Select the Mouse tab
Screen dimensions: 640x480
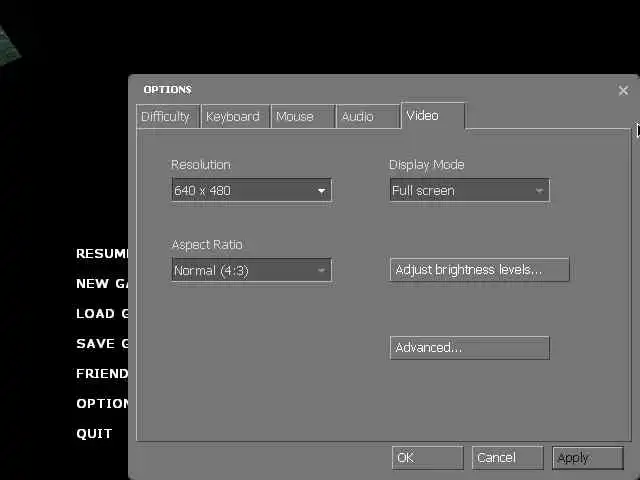click(x=302, y=117)
